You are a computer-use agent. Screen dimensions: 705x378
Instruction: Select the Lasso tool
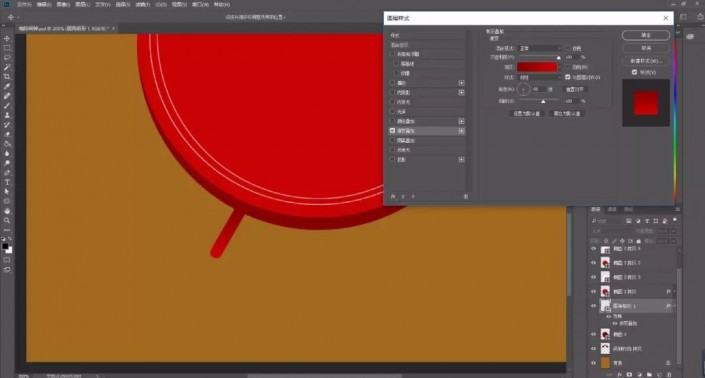(x=7, y=58)
